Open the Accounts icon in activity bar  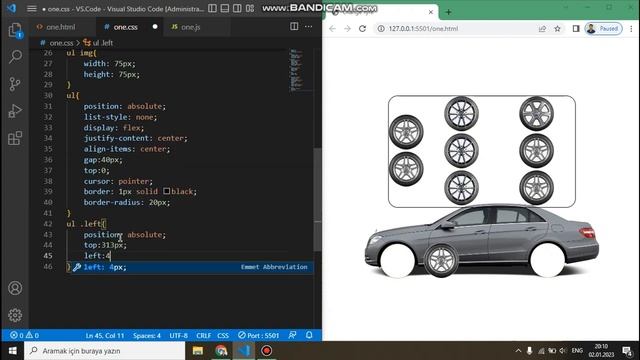pos(15,288)
